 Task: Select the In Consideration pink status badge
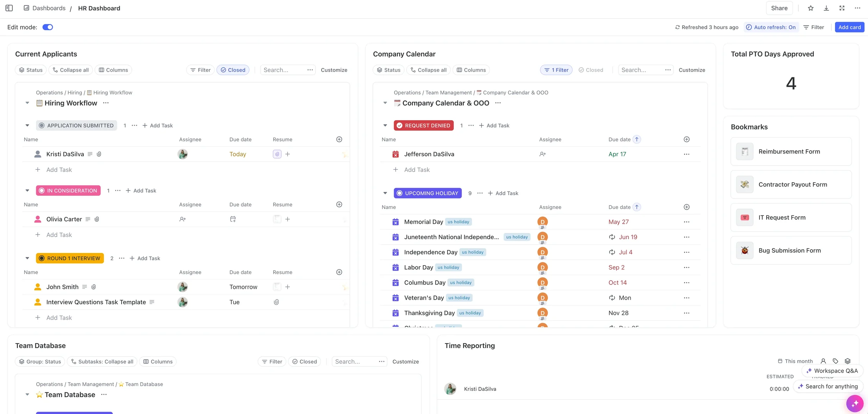pyautogui.click(x=68, y=191)
